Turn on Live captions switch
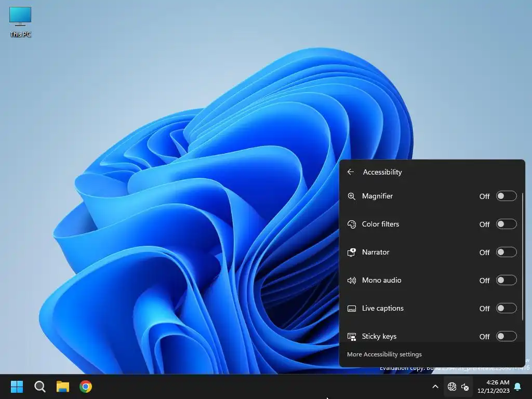This screenshot has height=399, width=532. point(506,309)
